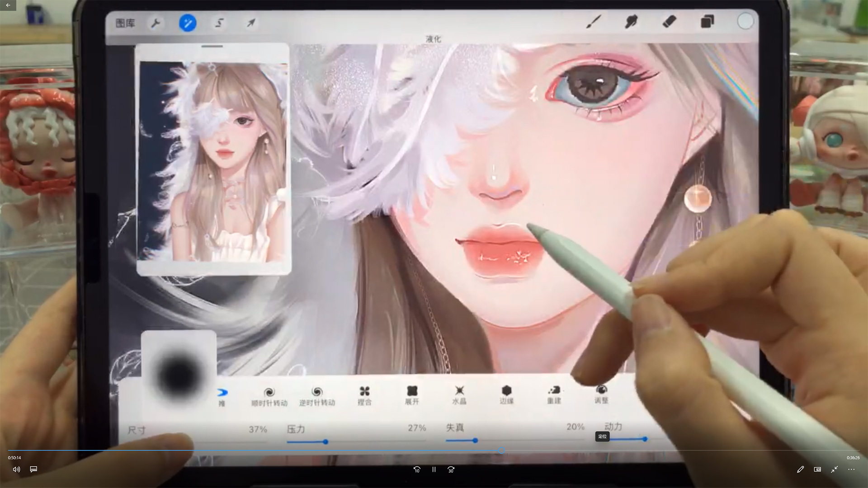The width and height of the screenshot is (868, 488).
Task: Toggle the video volume speaker icon
Action: coord(16,469)
